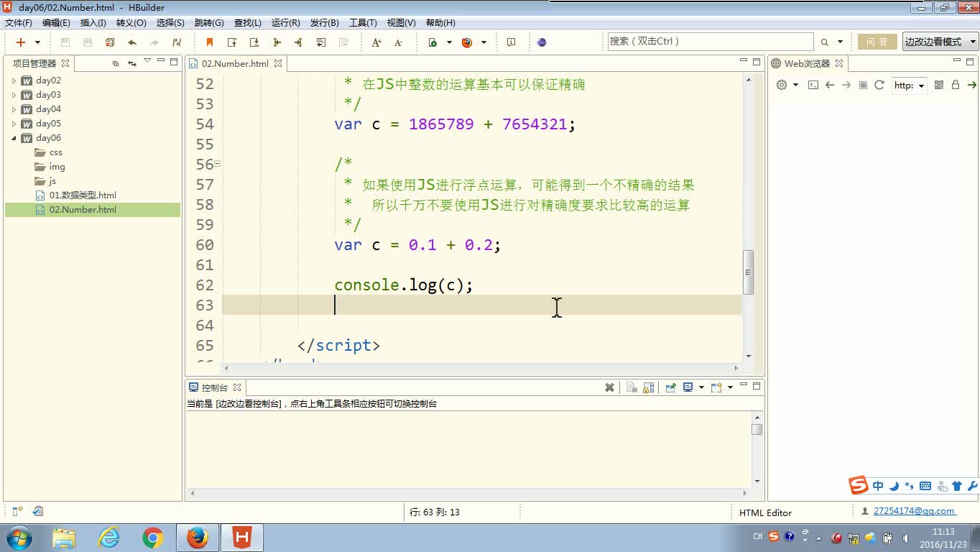Image resolution: width=980 pixels, height=552 pixels.
Task: Open the http: address dropdown in browser
Action: pos(909,86)
